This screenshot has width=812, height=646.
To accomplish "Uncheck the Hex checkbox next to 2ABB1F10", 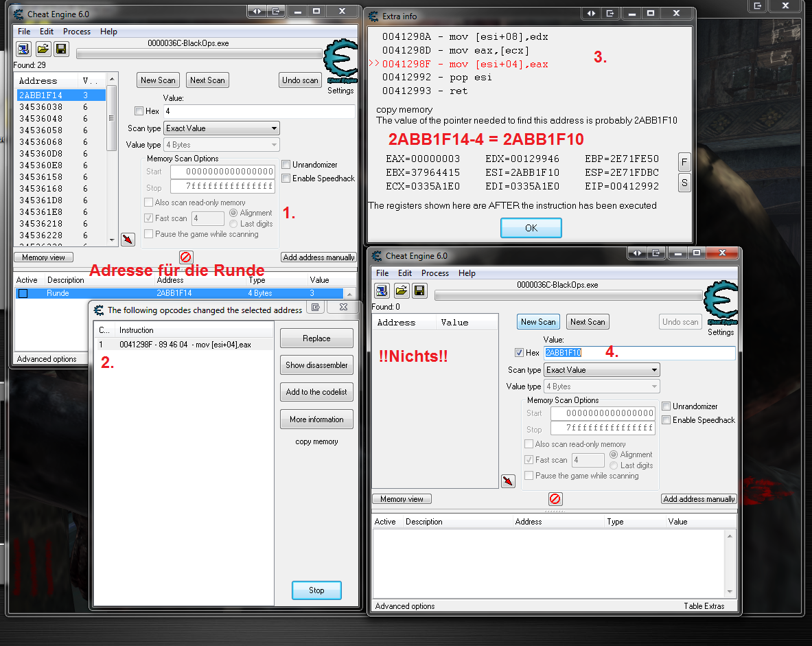I will coord(520,353).
